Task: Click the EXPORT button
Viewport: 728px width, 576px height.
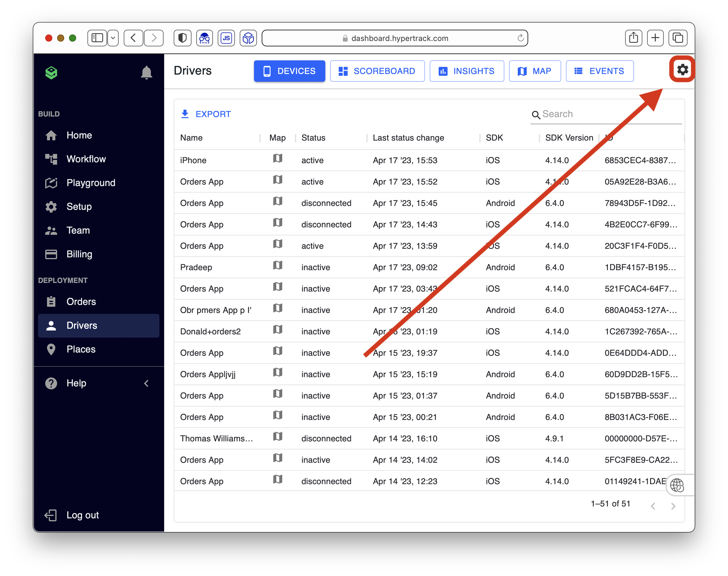Action: (206, 114)
